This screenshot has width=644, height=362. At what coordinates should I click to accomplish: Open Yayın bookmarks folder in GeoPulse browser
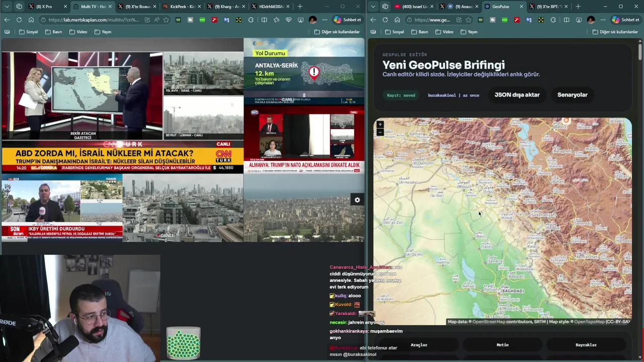468,32
